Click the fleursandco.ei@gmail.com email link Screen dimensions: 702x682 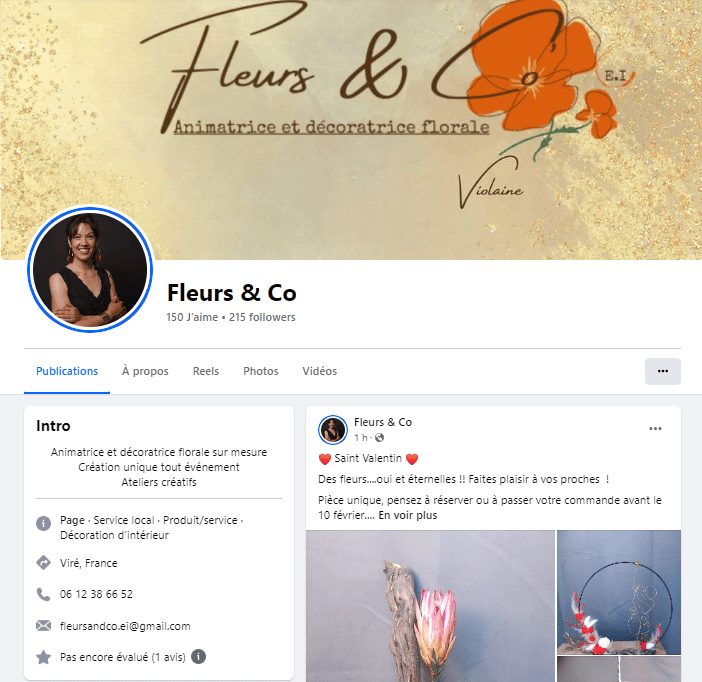pyautogui.click(x=125, y=626)
